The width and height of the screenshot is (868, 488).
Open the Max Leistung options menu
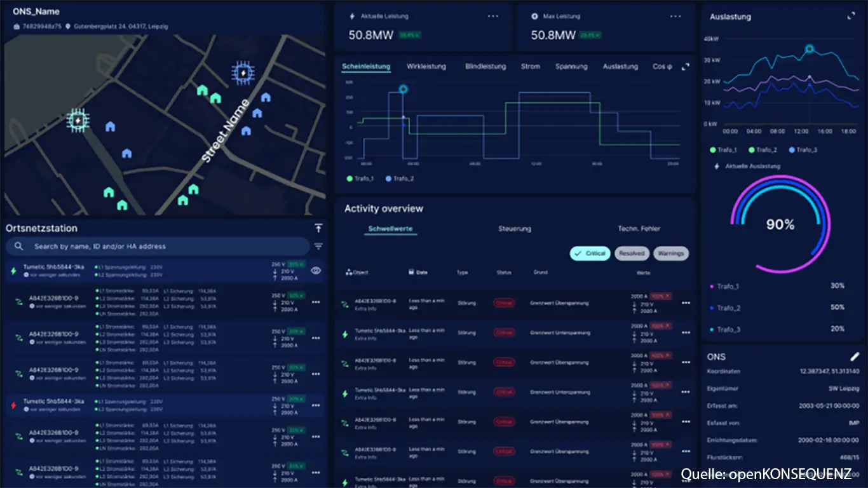click(x=676, y=17)
